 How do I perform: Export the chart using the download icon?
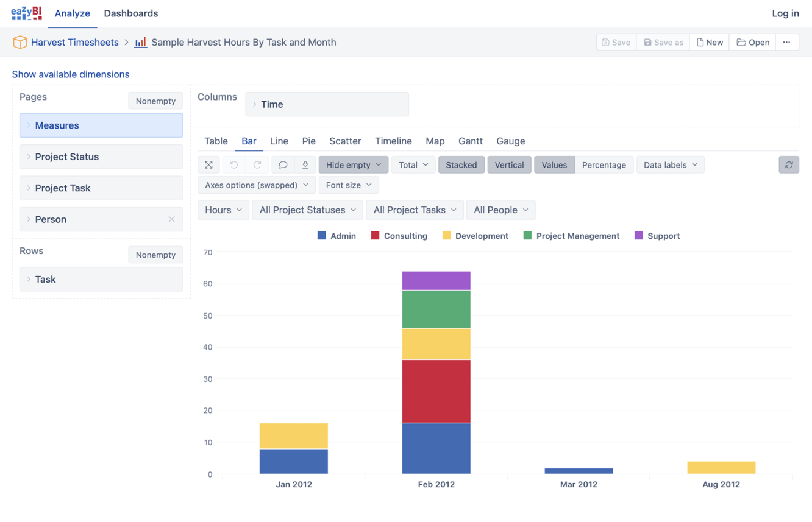click(305, 164)
